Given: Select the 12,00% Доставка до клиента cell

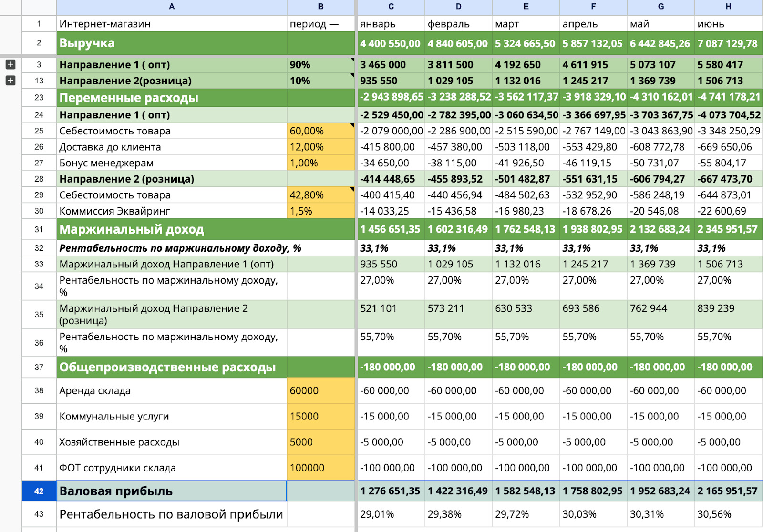Looking at the screenshot, I should coord(320,147).
